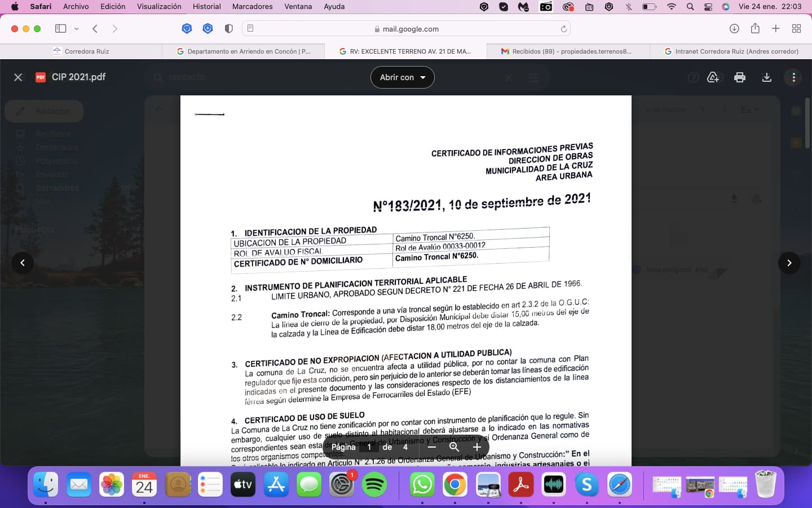
Task: Click the PDF viewer vertical scrollbar
Action: tap(807, 123)
